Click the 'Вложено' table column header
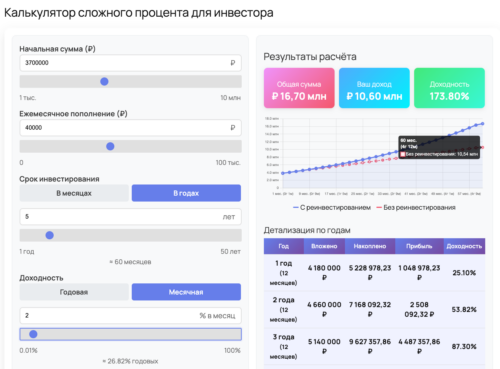This screenshot has width=500, height=369. point(324,246)
